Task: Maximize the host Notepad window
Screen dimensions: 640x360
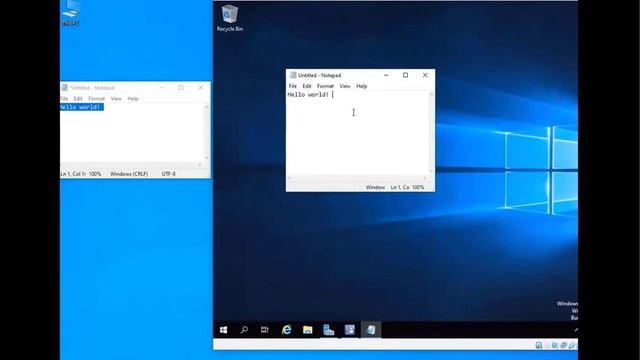Action: point(181,88)
